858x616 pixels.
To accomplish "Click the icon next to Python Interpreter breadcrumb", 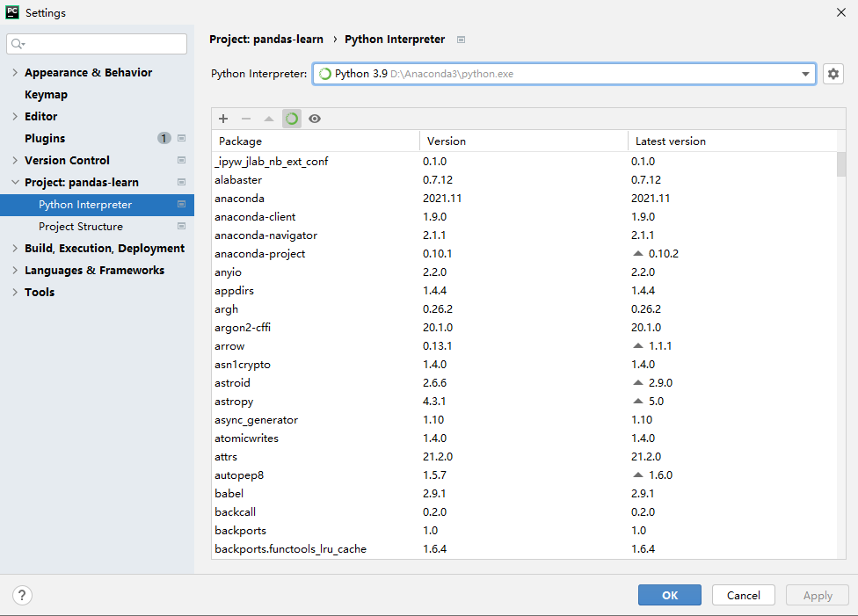I will 462,40.
